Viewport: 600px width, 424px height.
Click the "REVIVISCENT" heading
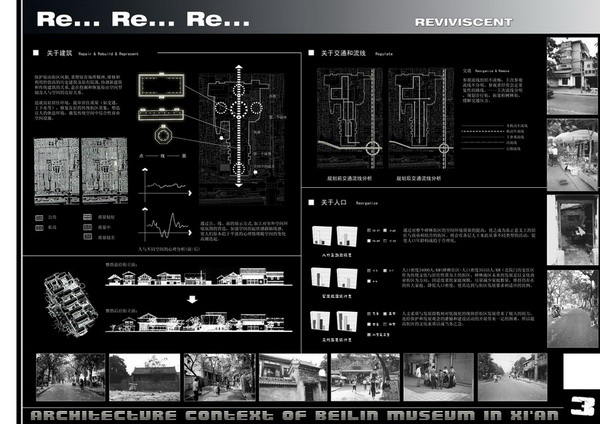tap(463, 22)
